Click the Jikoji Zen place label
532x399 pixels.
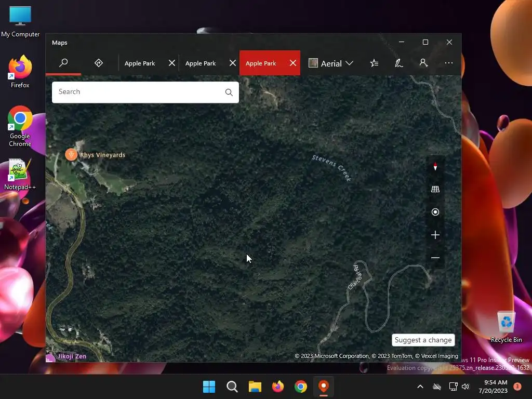click(x=72, y=356)
